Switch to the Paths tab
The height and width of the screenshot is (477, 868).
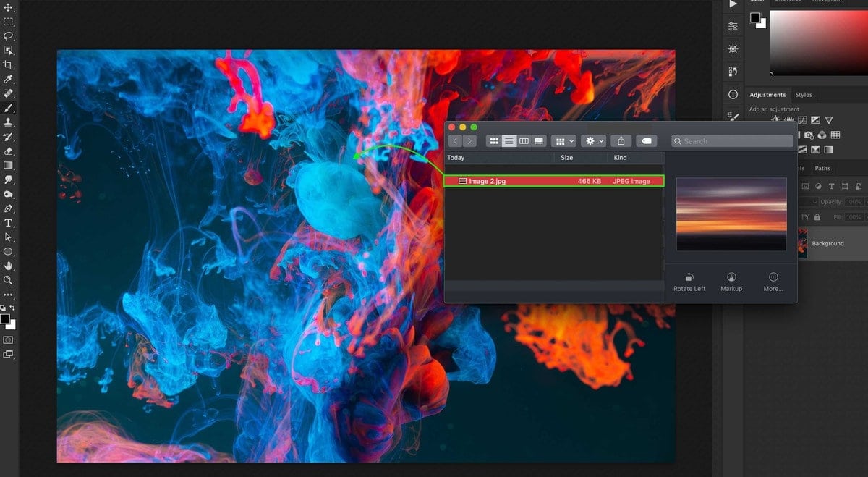822,169
